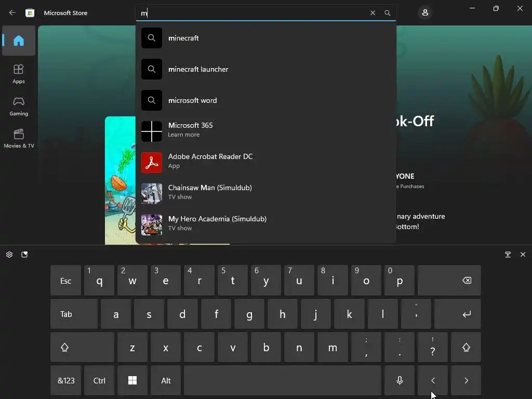Open the Apps section

19,74
